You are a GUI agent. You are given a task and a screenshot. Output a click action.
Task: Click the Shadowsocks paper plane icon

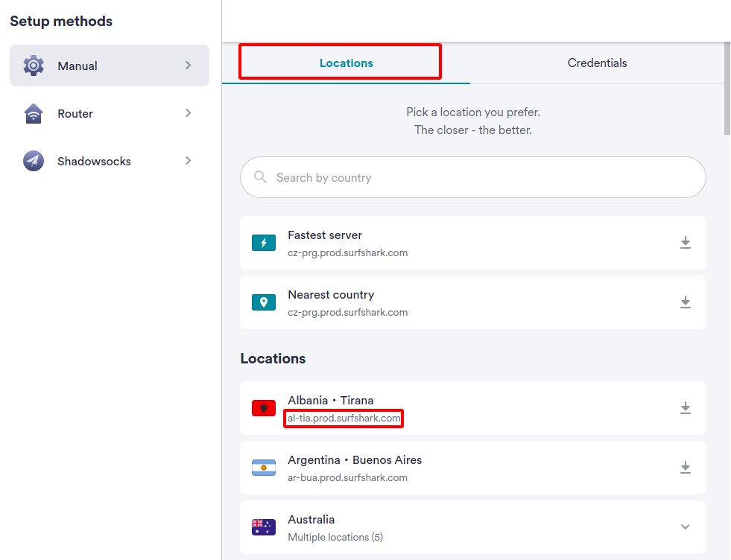tap(34, 161)
